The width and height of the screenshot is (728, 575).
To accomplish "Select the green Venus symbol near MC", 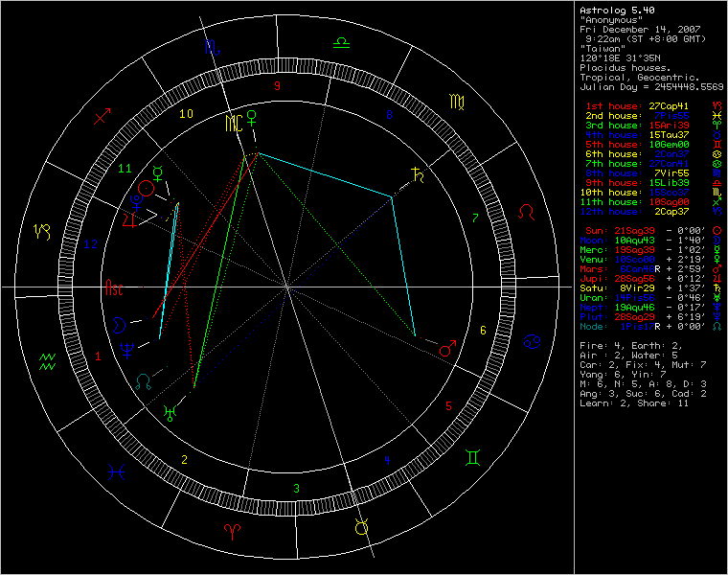I will pyautogui.click(x=251, y=118).
